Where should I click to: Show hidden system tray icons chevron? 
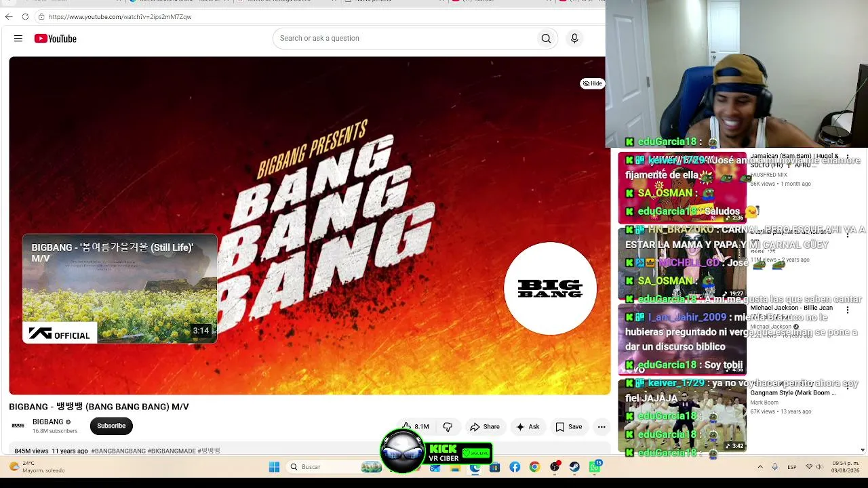click(x=760, y=467)
